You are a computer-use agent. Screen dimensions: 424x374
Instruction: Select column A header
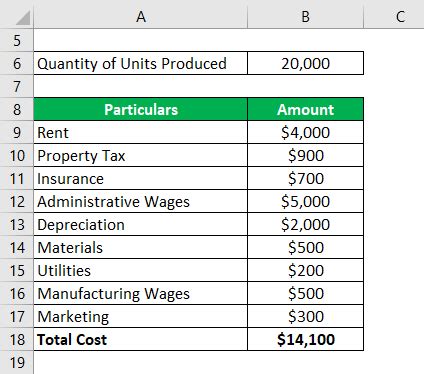coord(141,17)
